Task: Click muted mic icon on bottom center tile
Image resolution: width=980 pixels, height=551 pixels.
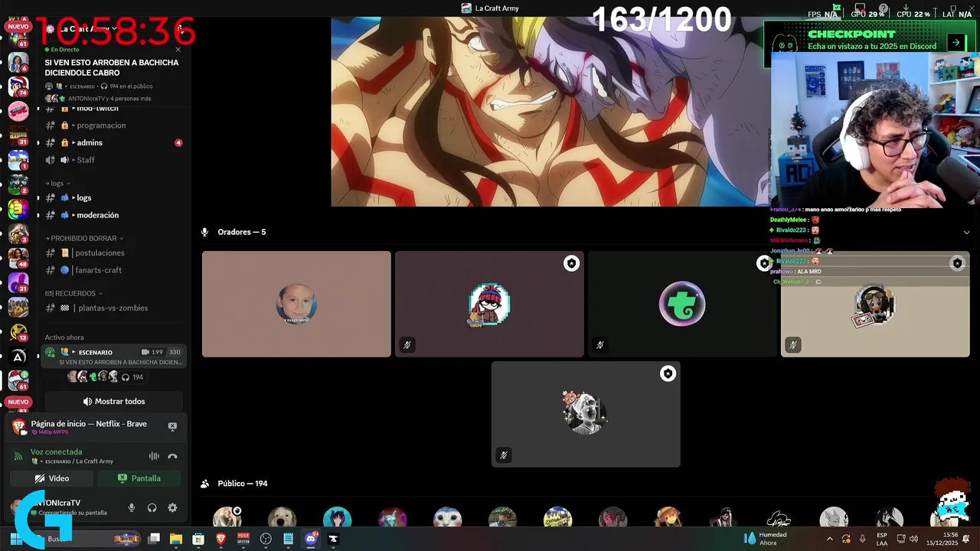Action: click(x=504, y=455)
